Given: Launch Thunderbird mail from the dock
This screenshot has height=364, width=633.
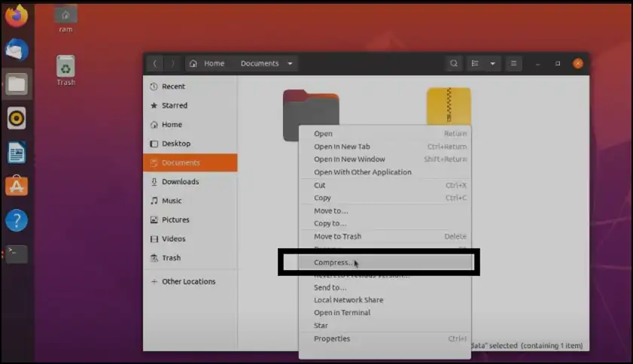Looking at the screenshot, I should (17, 50).
